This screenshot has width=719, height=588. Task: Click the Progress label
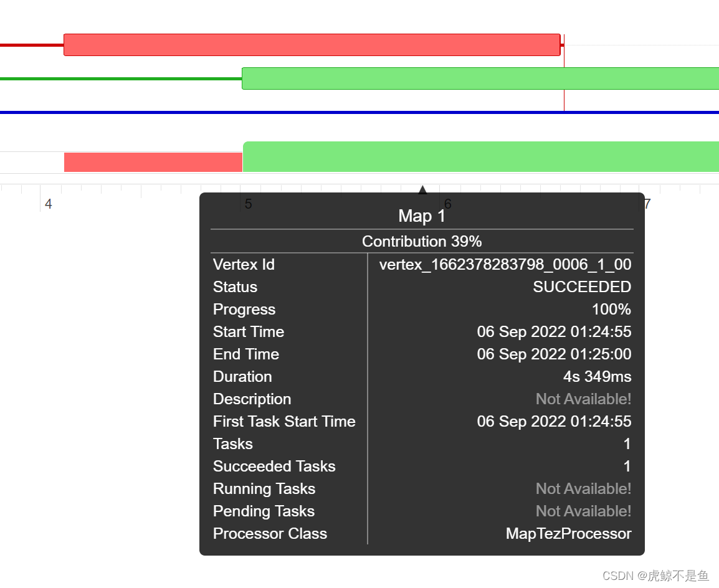click(x=244, y=310)
